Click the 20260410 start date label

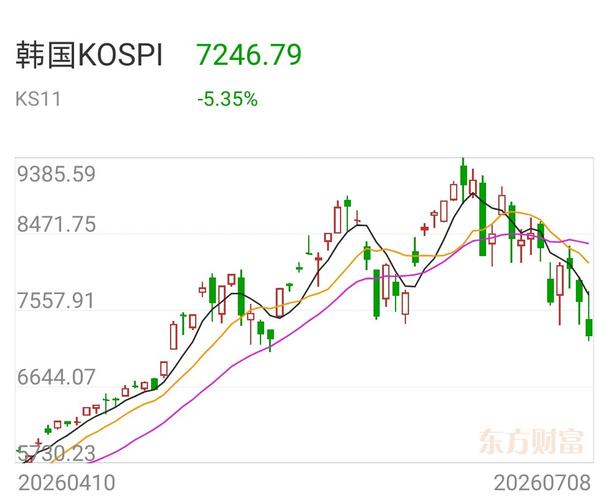pyautogui.click(x=66, y=483)
